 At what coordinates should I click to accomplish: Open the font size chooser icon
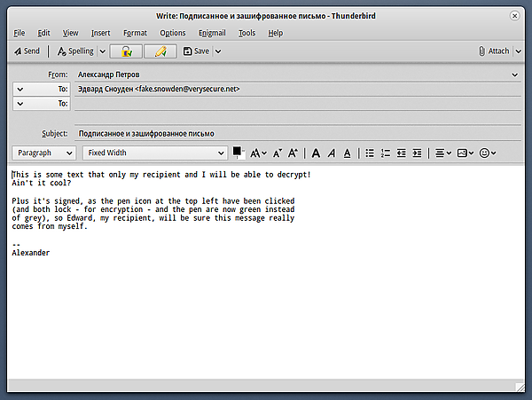click(x=258, y=153)
